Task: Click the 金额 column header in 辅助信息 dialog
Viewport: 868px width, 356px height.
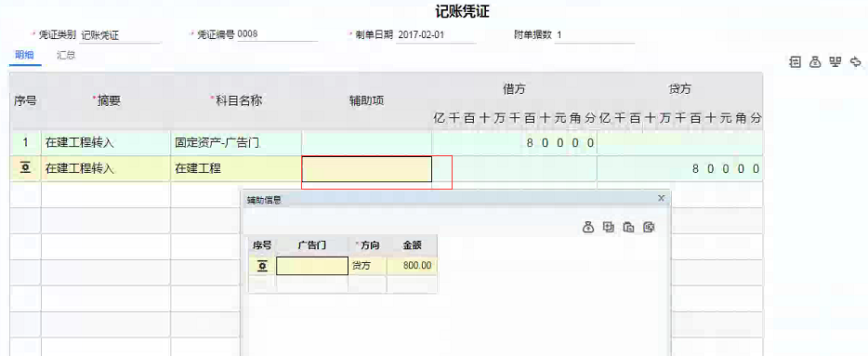Action: [412, 245]
